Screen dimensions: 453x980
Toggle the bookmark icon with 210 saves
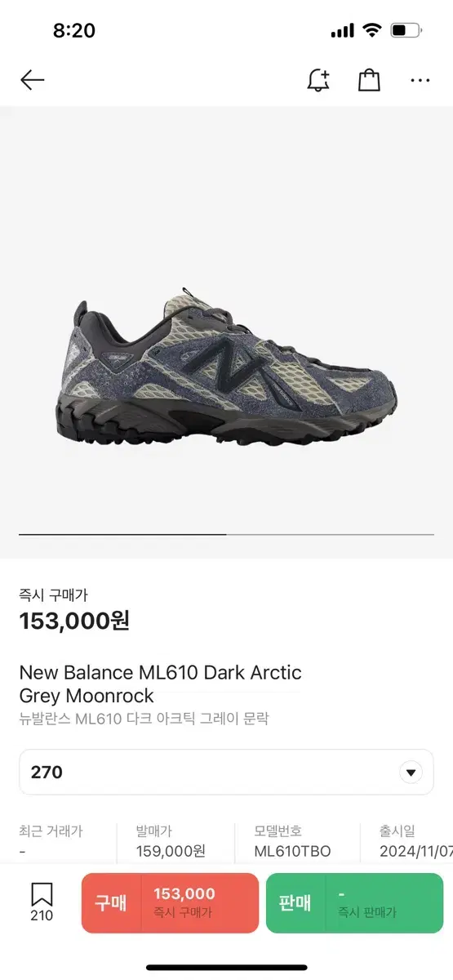[42, 902]
